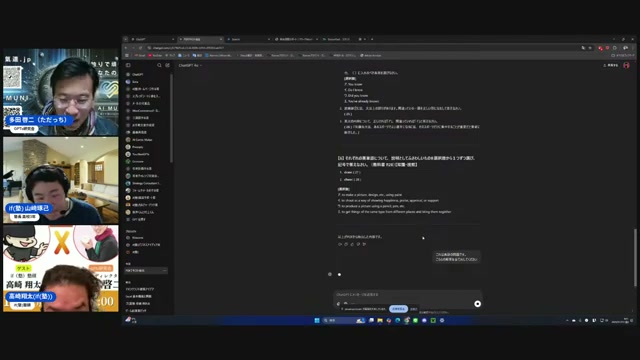Viewport: 640px width, 360px height.
Task: Open the Chrome three-dot menu
Action: coord(632,48)
